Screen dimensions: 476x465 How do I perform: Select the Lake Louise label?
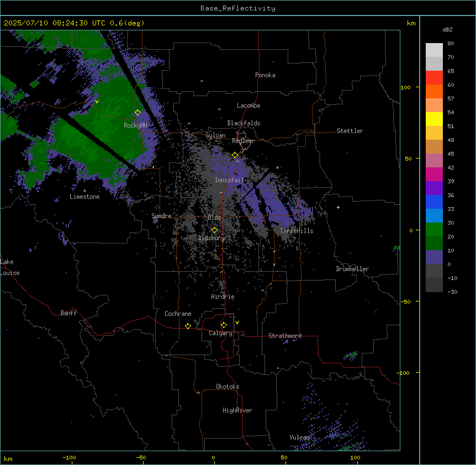point(10,267)
